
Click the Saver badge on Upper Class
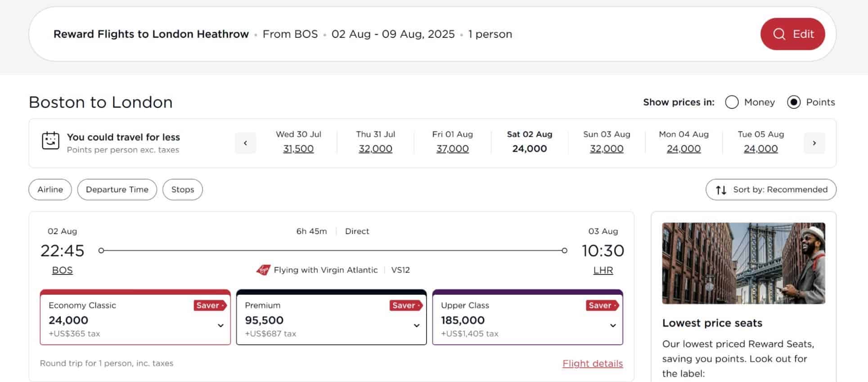click(602, 305)
